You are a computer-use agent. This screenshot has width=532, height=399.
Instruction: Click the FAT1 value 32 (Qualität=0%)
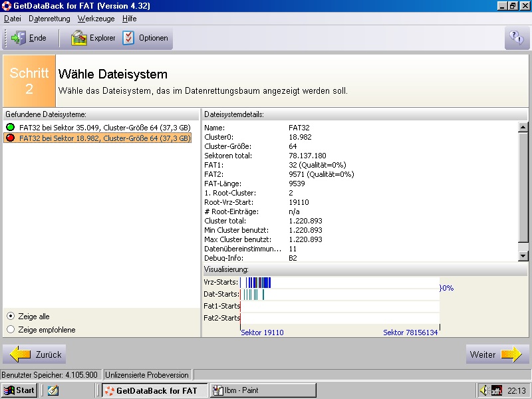pyautogui.click(x=317, y=165)
